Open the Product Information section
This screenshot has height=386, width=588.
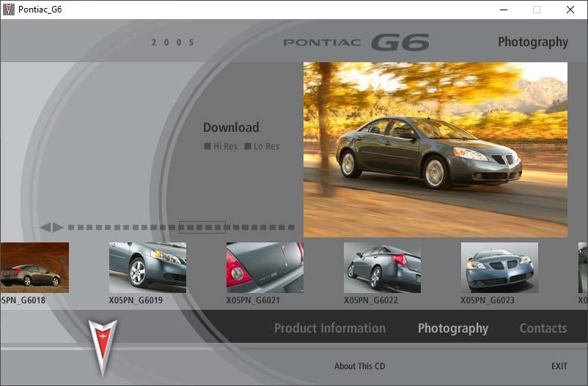[330, 328]
